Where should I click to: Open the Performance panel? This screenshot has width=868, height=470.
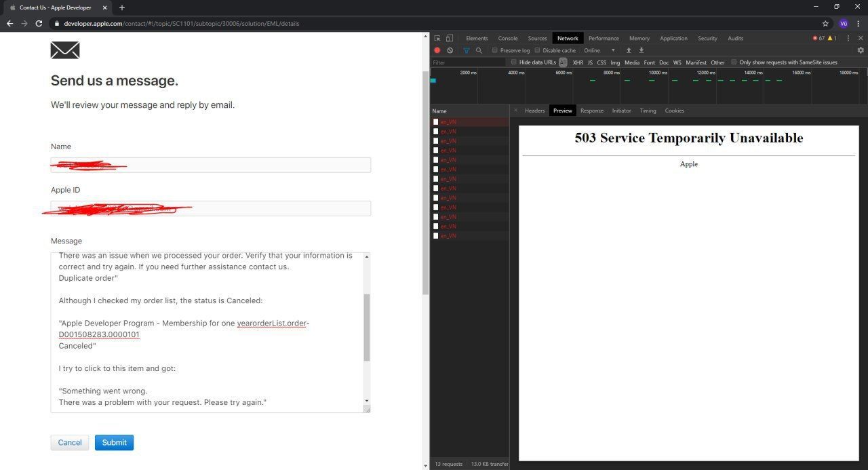pos(604,38)
